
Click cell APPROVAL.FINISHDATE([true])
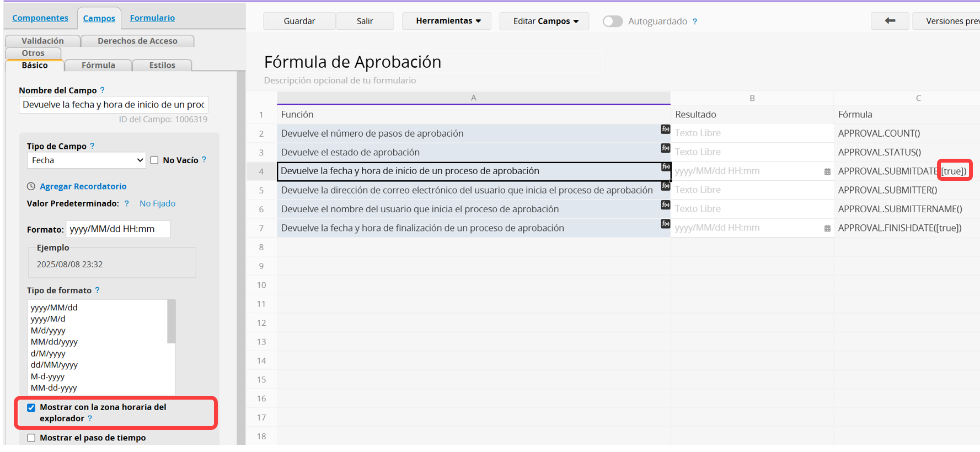(x=907, y=228)
